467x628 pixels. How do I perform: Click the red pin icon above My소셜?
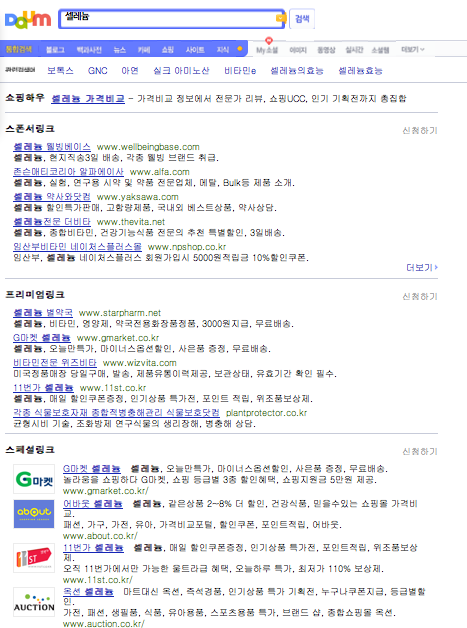point(269,40)
